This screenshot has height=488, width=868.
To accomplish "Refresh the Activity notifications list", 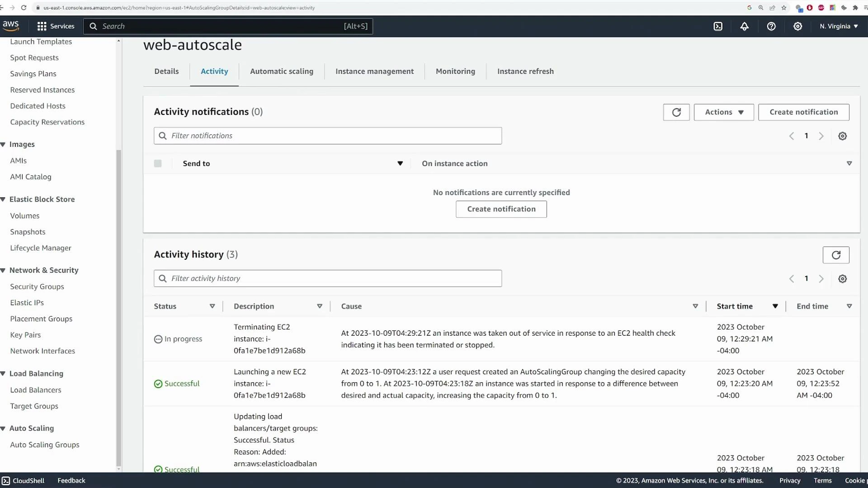I will coord(676,112).
